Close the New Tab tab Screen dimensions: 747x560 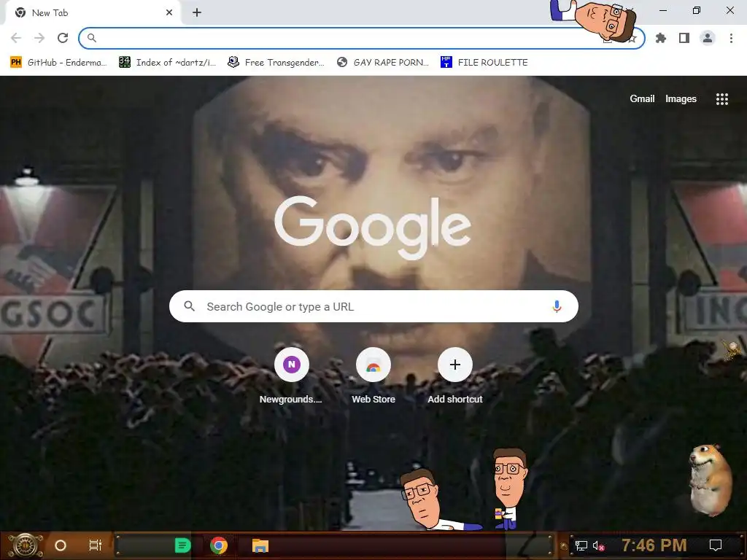pos(169,13)
